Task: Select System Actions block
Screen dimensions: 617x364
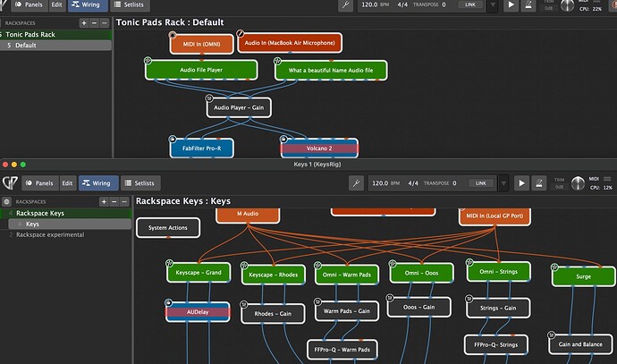Action: (168, 228)
